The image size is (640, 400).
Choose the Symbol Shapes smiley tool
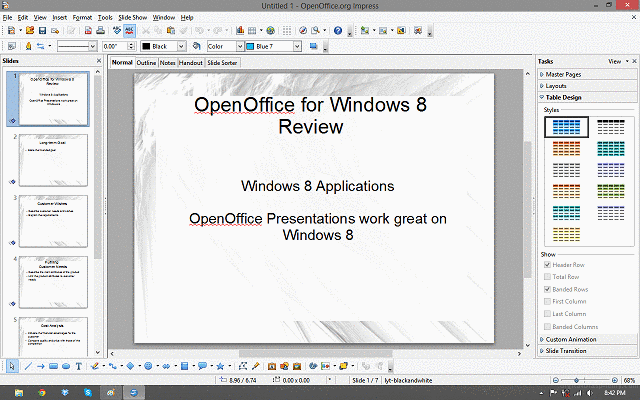point(148,366)
